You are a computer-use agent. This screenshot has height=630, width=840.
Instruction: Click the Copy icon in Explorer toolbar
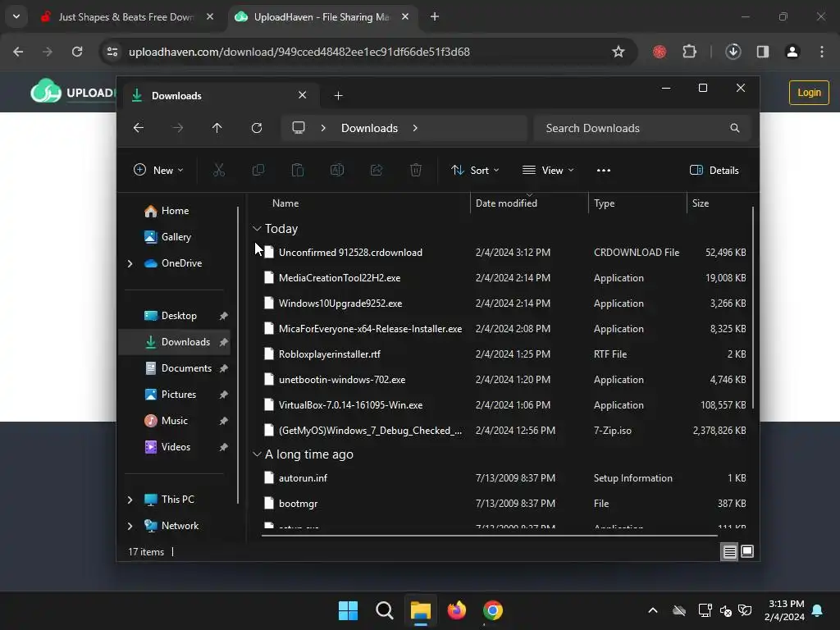[258, 171]
